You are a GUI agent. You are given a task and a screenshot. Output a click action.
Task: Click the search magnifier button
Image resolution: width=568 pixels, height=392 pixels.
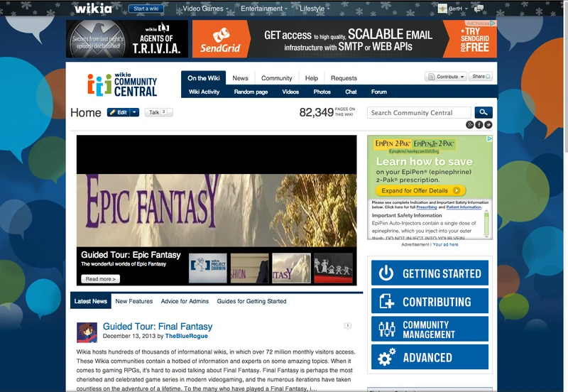483,112
